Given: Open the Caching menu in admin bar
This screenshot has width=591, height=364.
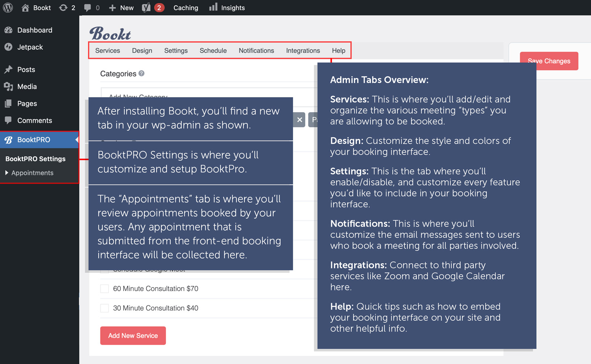Looking at the screenshot, I should 186,8.
